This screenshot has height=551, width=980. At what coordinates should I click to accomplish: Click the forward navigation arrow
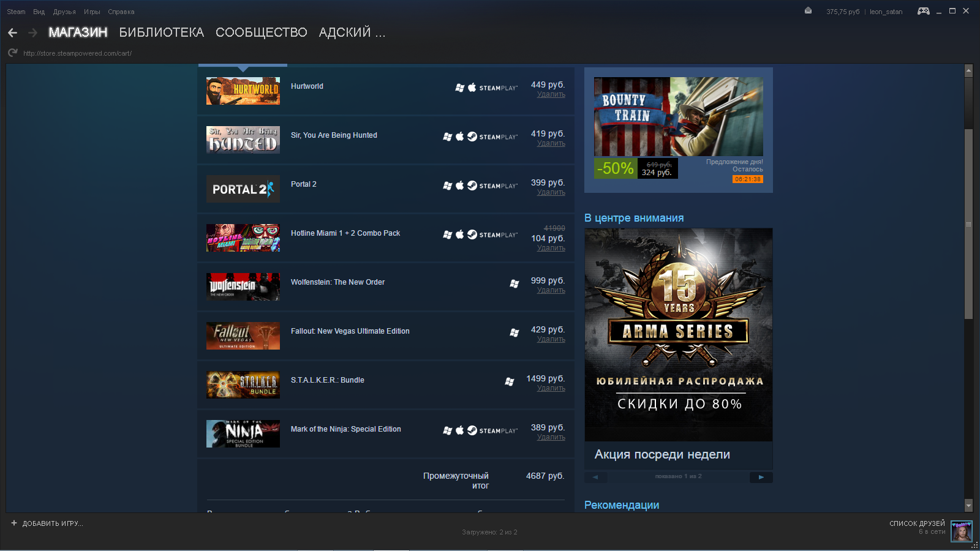[33, 32]
